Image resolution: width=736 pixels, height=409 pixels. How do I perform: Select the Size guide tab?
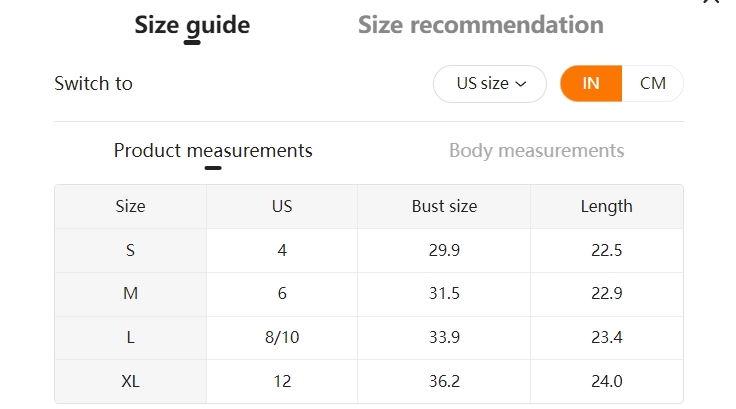[192, 25]
